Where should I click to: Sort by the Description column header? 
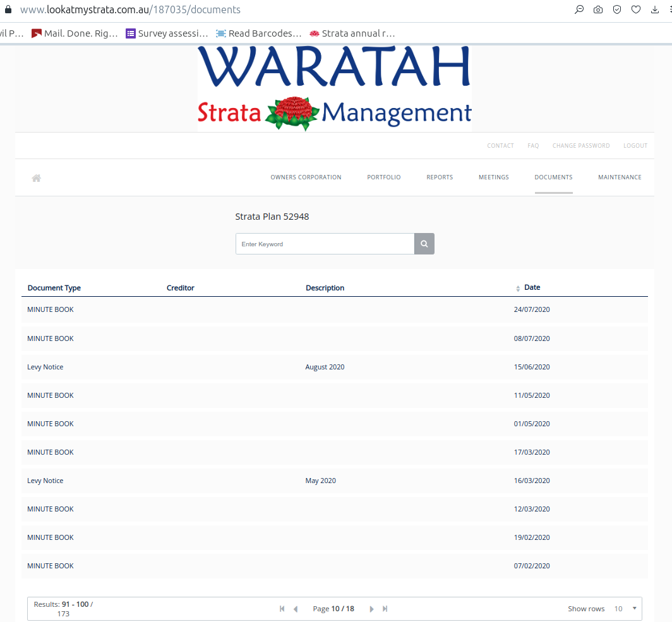325,288
